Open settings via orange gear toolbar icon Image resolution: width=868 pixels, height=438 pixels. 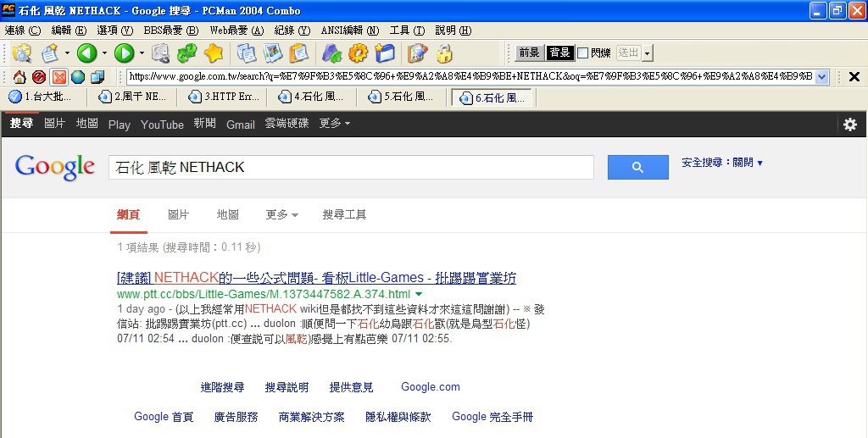pyautogui.click(x=359, y=53)
